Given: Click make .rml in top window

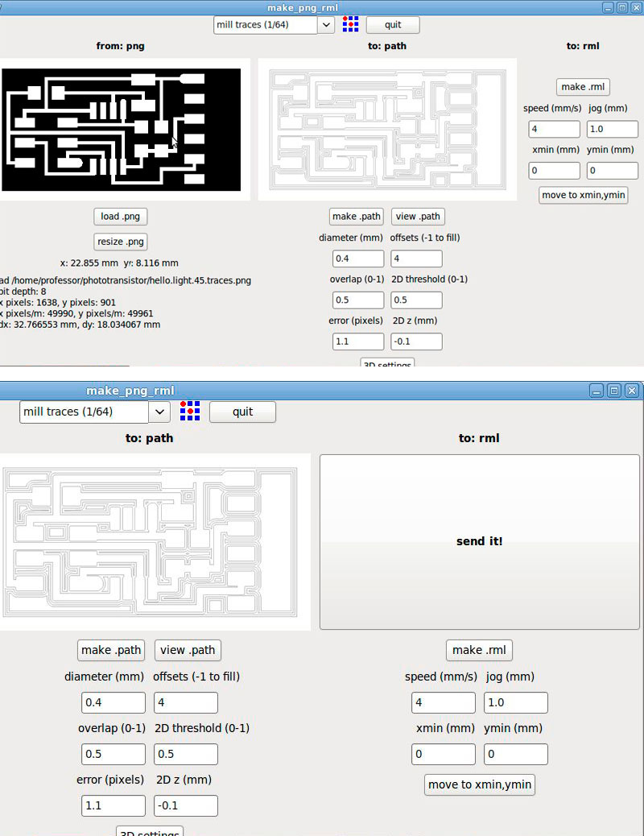Looking at the screenshot, I should (x=584, y=87).
